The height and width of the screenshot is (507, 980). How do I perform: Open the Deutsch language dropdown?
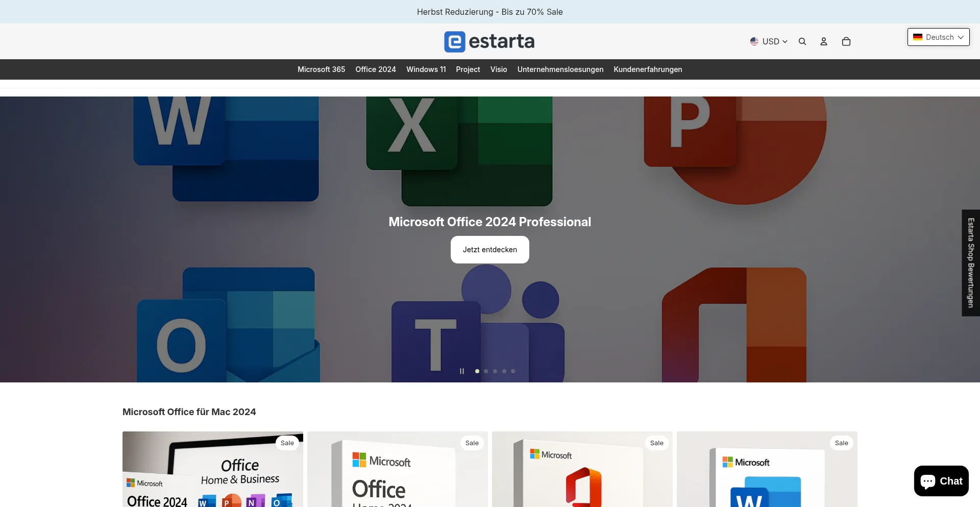[938, 37]
